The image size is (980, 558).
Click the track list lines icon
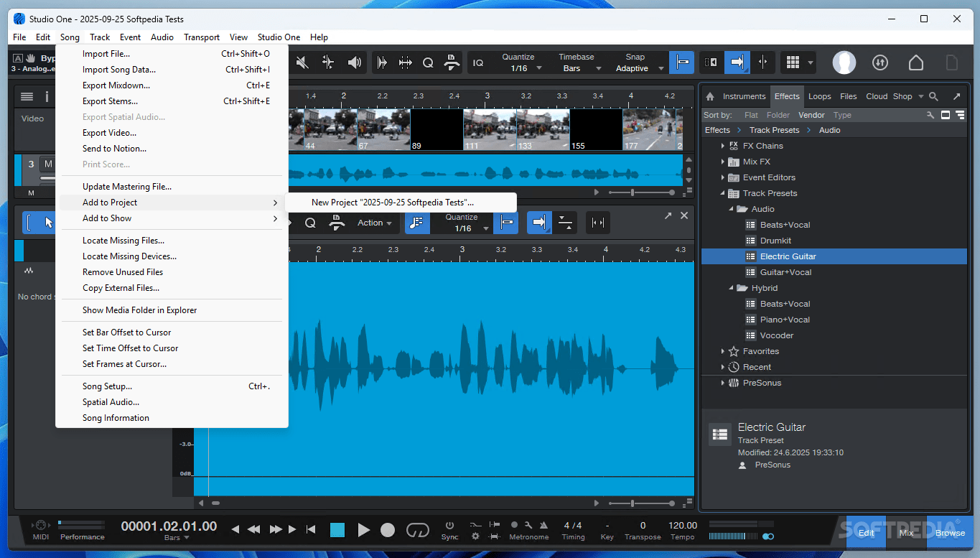[27, 96]
